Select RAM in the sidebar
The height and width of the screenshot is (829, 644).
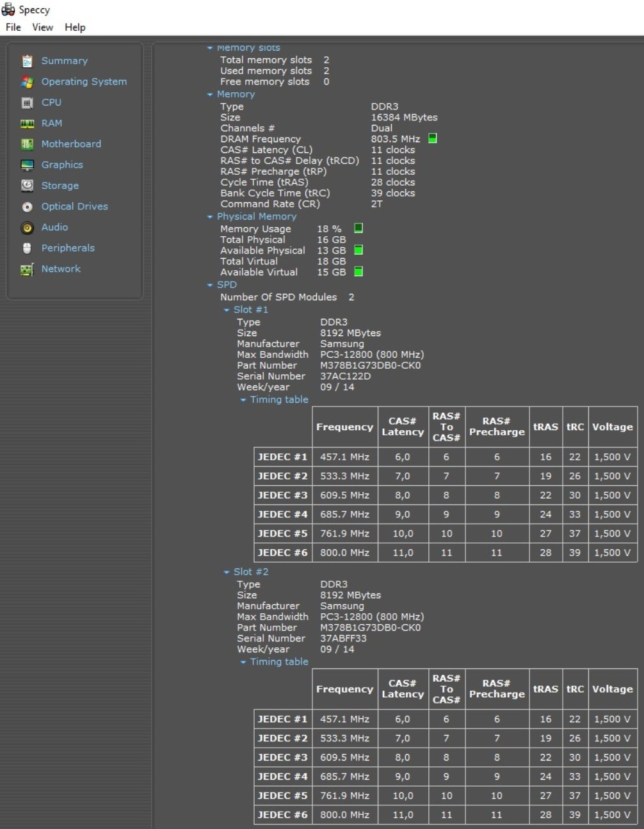tap(52, 123)
